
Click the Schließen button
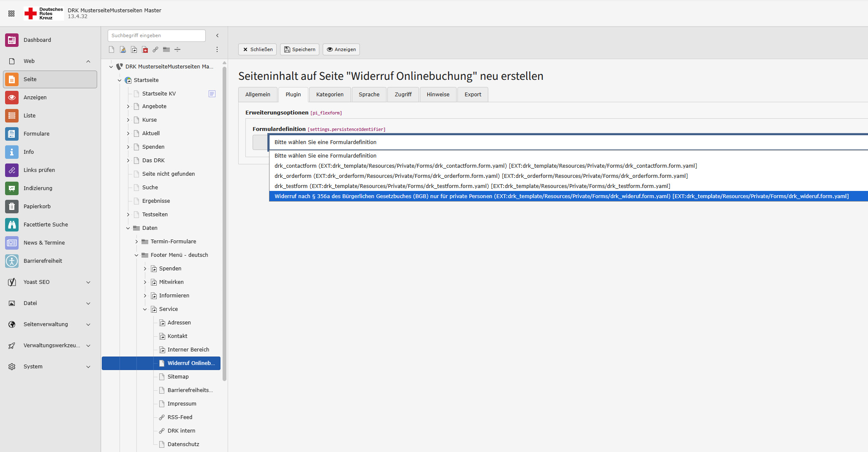coord(257,49)
